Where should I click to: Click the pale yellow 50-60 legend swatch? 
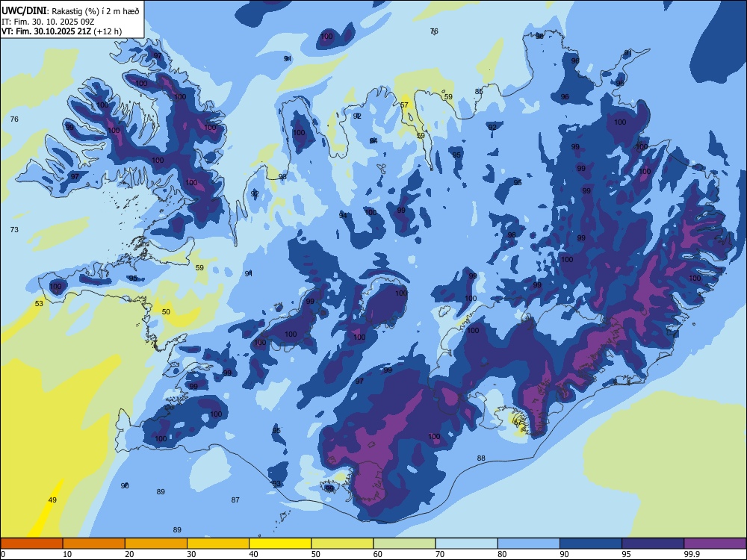[x=342, y=544]
